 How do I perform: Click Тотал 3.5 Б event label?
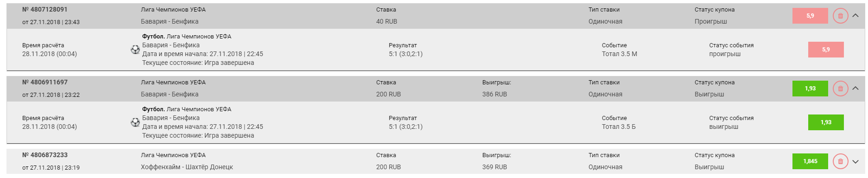(619, 127)
